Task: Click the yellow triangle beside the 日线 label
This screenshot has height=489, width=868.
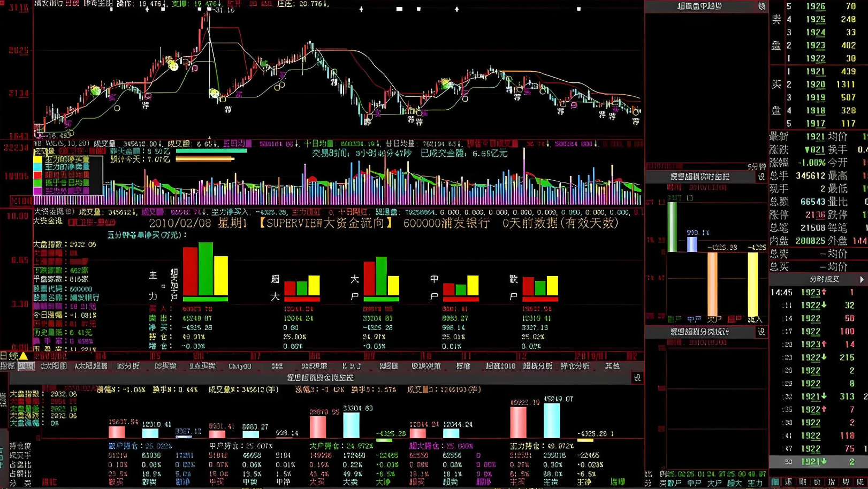Action: tap(24, 356)
